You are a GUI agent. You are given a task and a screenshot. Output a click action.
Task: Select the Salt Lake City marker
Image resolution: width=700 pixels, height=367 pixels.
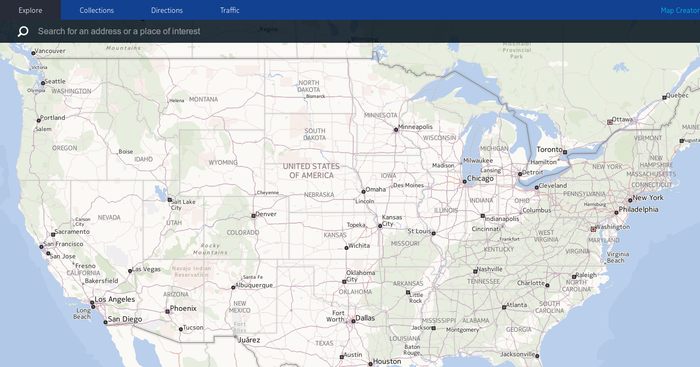[x=170, y=200]
